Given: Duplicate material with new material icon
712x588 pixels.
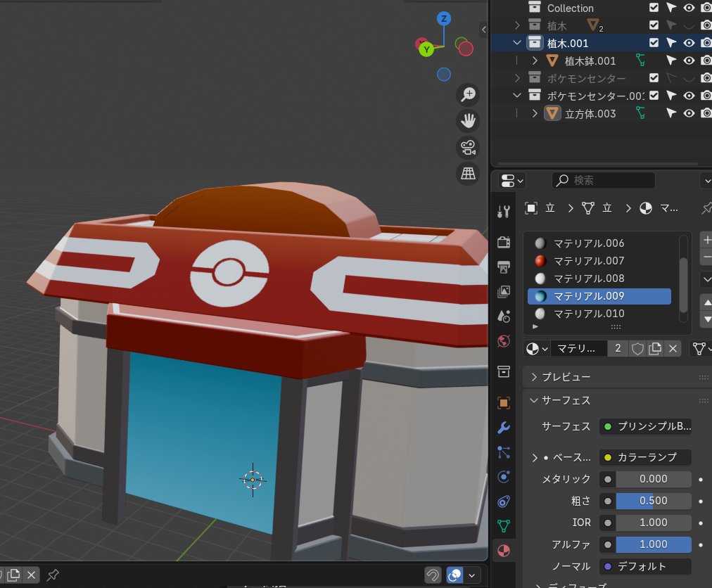Looking at the screenshot, I should pyautogui.click(x=655, y=349).
